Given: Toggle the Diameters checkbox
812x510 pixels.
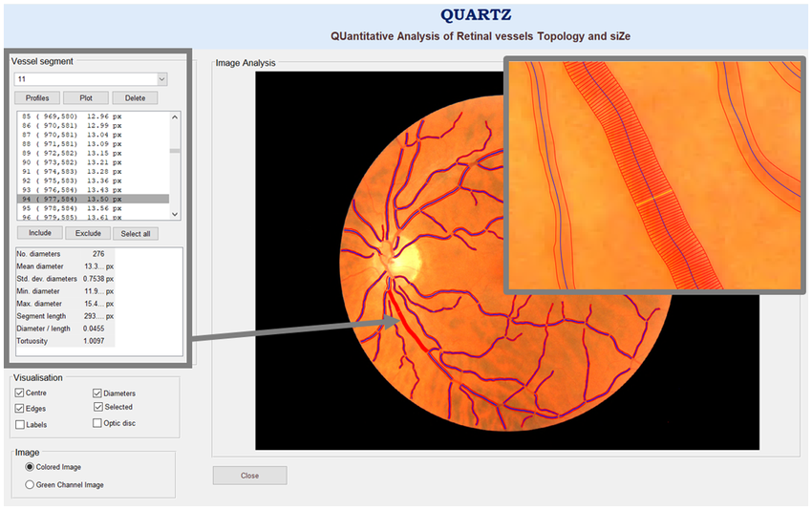Looking at the screenshot, I should (97, 393).
